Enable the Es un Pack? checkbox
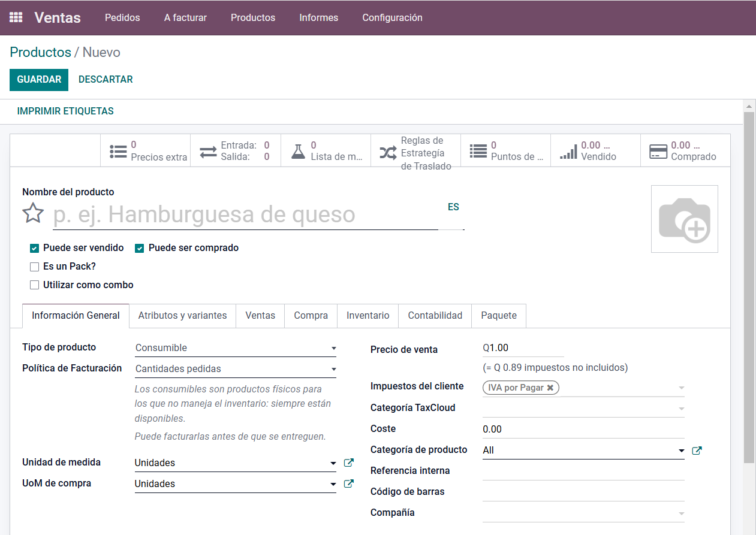 coord(35,267)
